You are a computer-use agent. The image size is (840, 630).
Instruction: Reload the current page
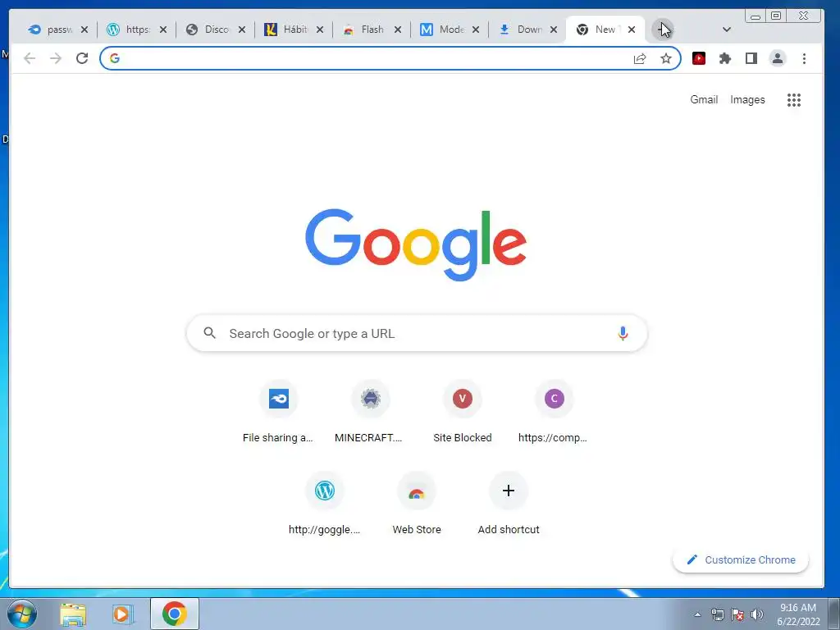pos(82,58)
